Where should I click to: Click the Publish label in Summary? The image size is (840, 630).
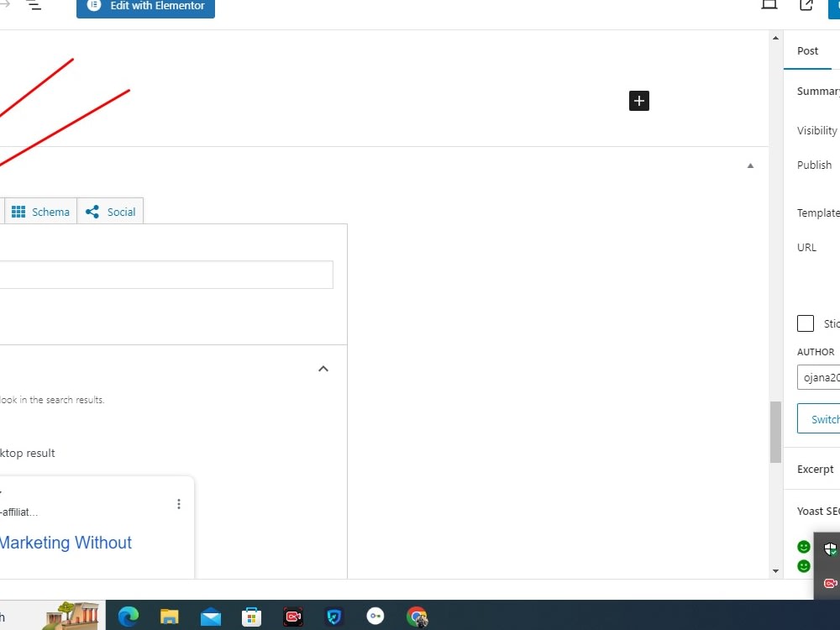pyautogui.click(x=814, y=165)
